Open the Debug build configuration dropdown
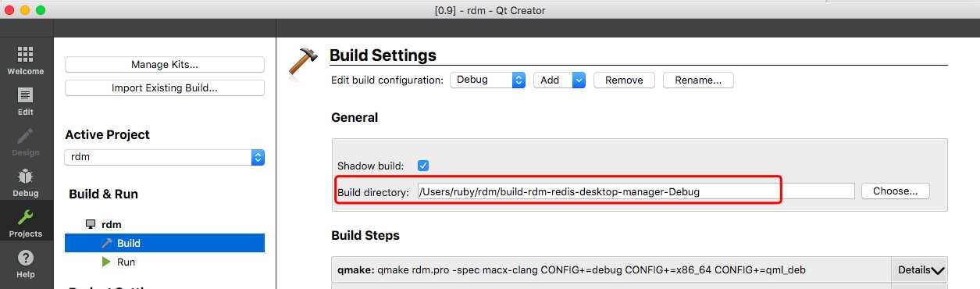The width and height of the screenshot is (980, 289). click(487, 80)
